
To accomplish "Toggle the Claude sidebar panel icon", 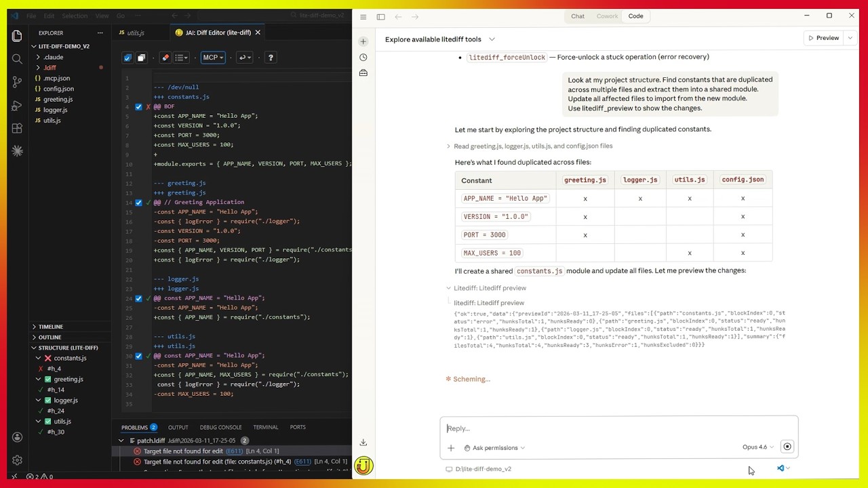I will coord(380,16).
